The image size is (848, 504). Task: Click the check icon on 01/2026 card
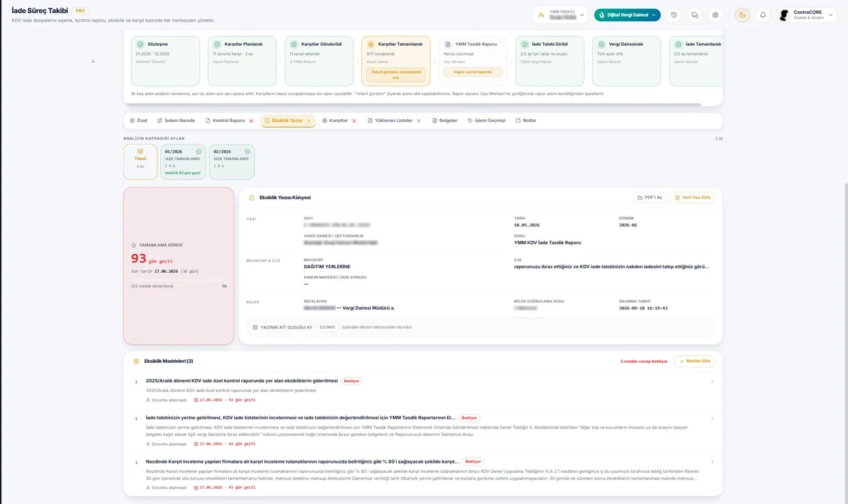tap(199, 152)
